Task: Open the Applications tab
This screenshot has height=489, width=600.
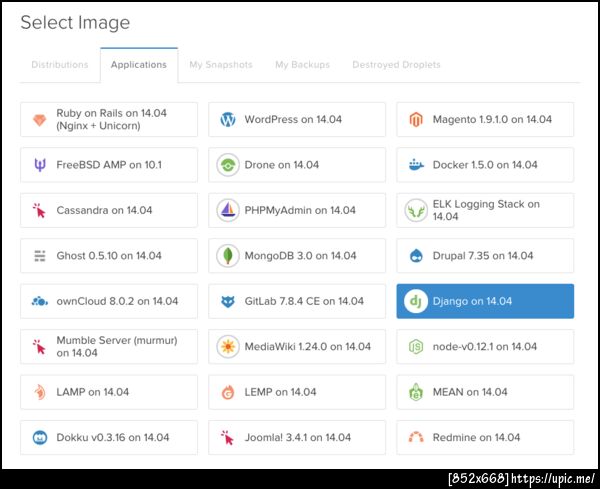Action: click(x=139, y=65)
